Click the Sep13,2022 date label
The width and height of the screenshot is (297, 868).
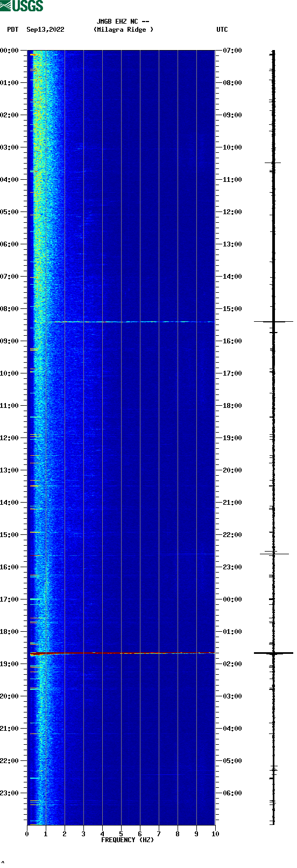click(45, 30)
